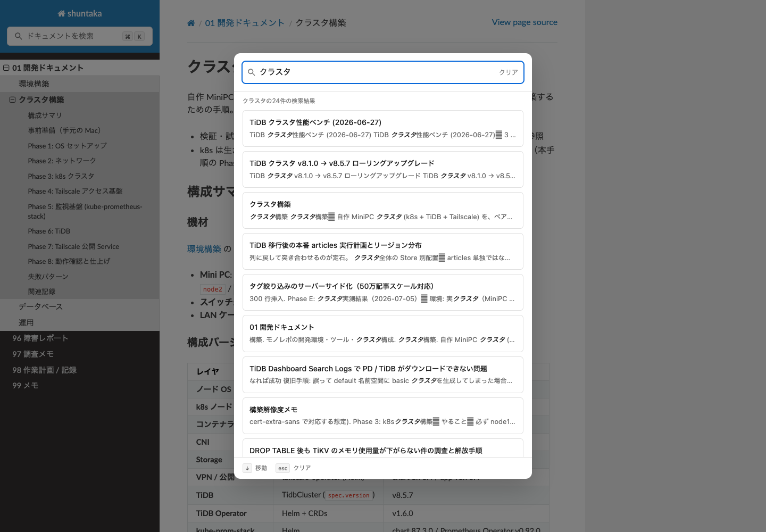Viewport: 766px width, 532px height.
Task: Click the 環境構築 link in page body
Action: coord(204,249)
